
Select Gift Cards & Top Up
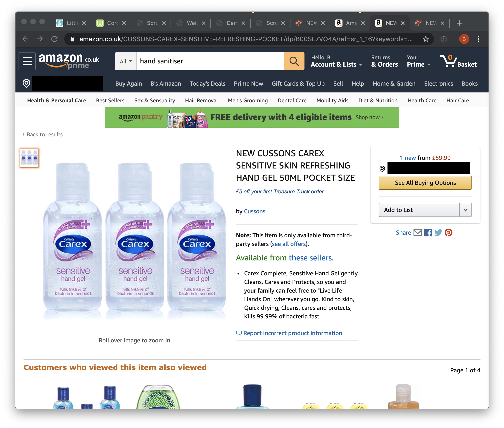pyautogui.click(x=298, y=84)
